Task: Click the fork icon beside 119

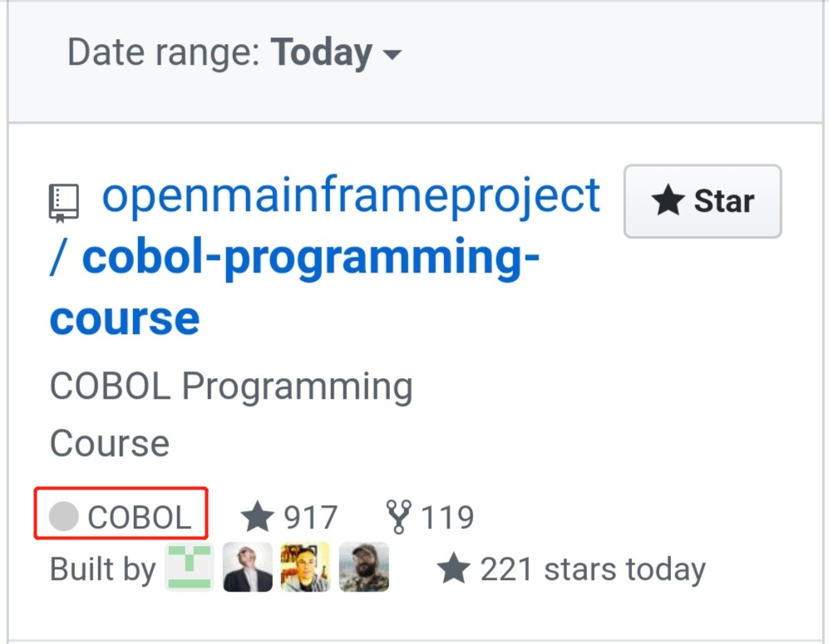Action: [399, 516]
